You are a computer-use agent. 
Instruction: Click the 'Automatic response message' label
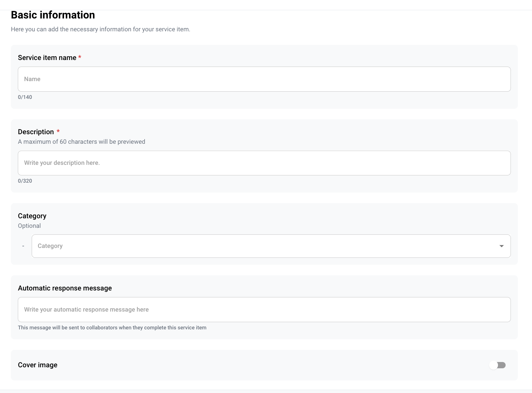(65, 288)
